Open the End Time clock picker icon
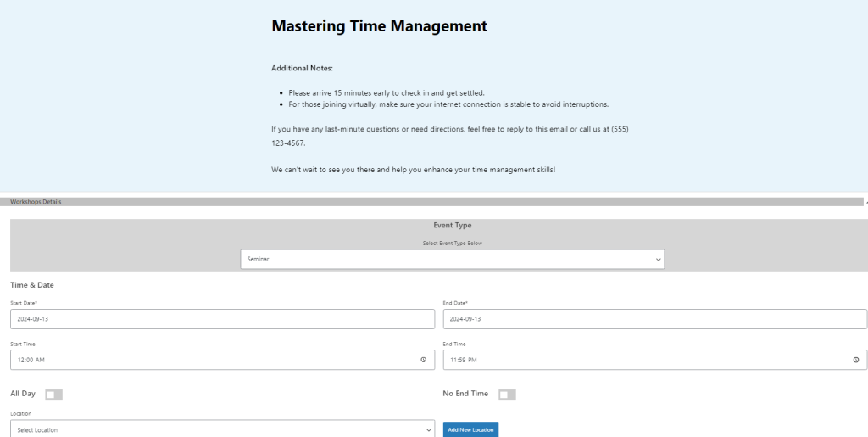Viewport: 868px width, 437px height. (x=856, y=360)
